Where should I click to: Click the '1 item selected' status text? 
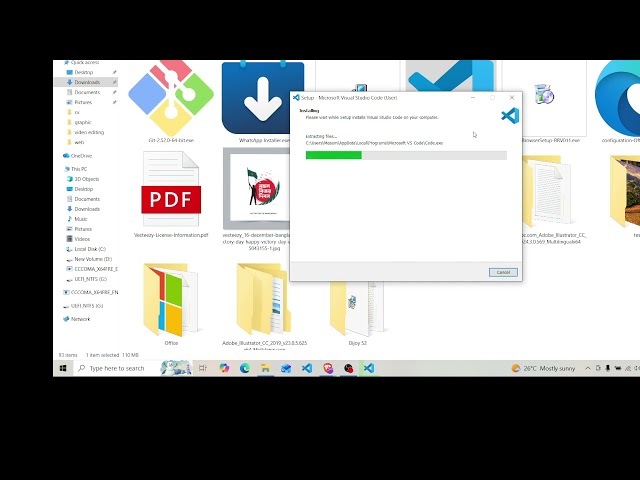pyautogui.click(x=102, y=355)
